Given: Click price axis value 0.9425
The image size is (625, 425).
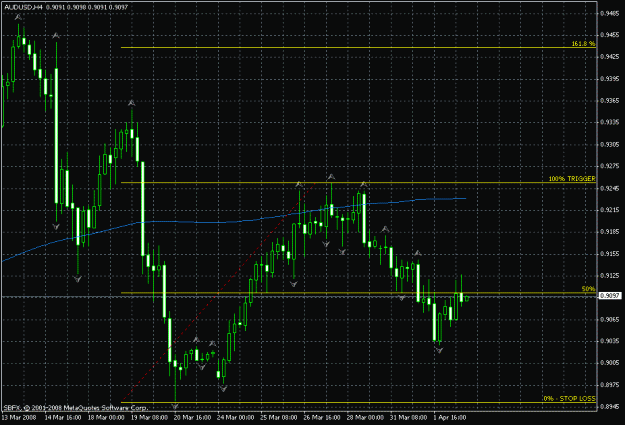Looking at the screenshot, I should pos(610,57).
